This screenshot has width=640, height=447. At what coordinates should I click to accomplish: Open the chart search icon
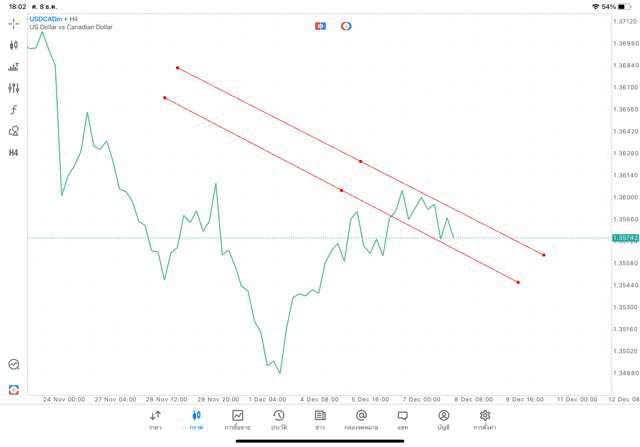click(x=14, y=365)
